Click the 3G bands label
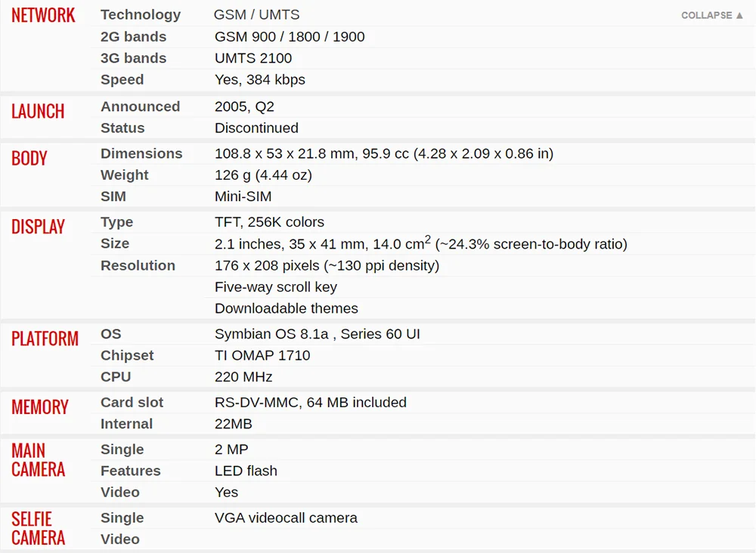The width and height of the screenshot is (756, 553). coord(133,58)
